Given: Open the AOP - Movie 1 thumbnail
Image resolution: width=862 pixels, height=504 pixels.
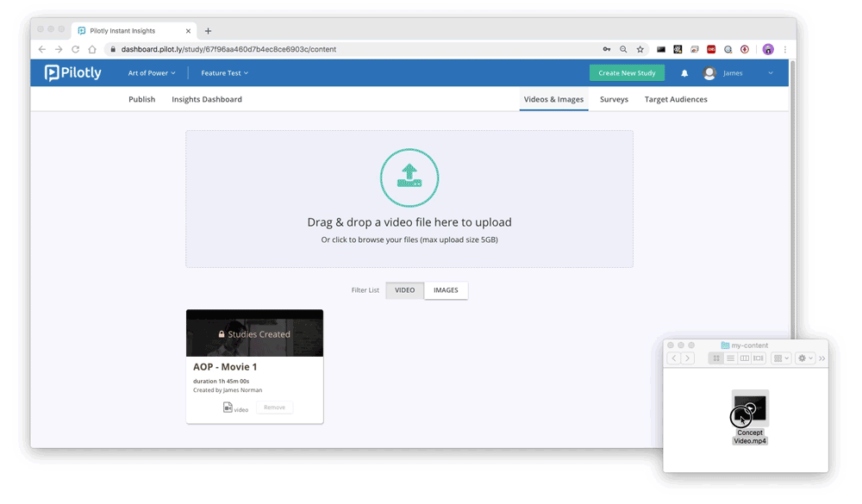Looking at the screenshot, I should (254, 333).
